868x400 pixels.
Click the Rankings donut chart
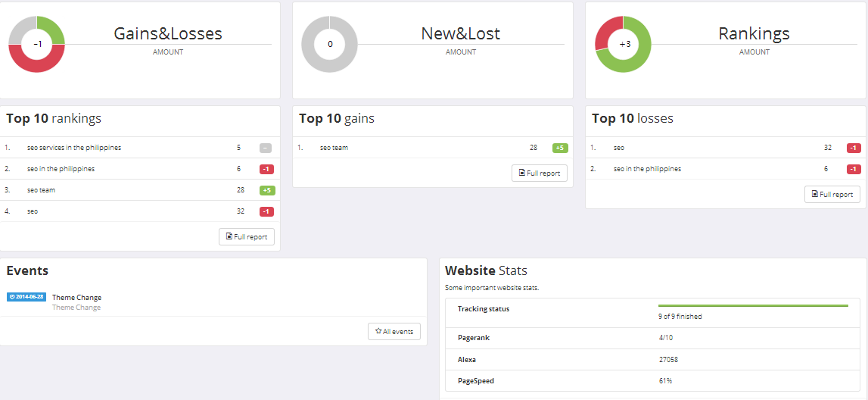(623, 45)
